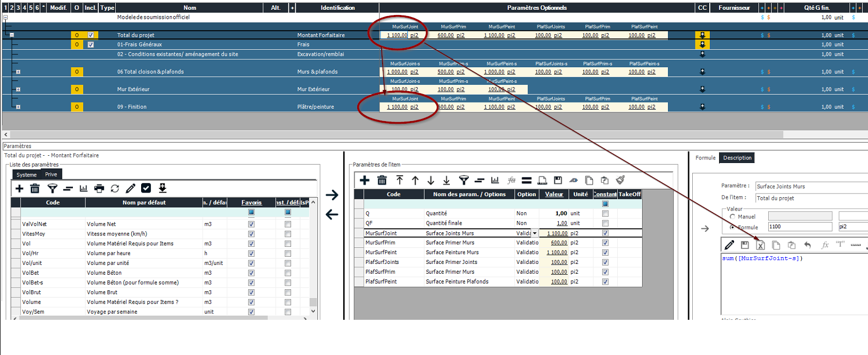Click the Formule value field containing 1100
The width and height of the screenshot is (868, 355).
(x=799, y=227)
